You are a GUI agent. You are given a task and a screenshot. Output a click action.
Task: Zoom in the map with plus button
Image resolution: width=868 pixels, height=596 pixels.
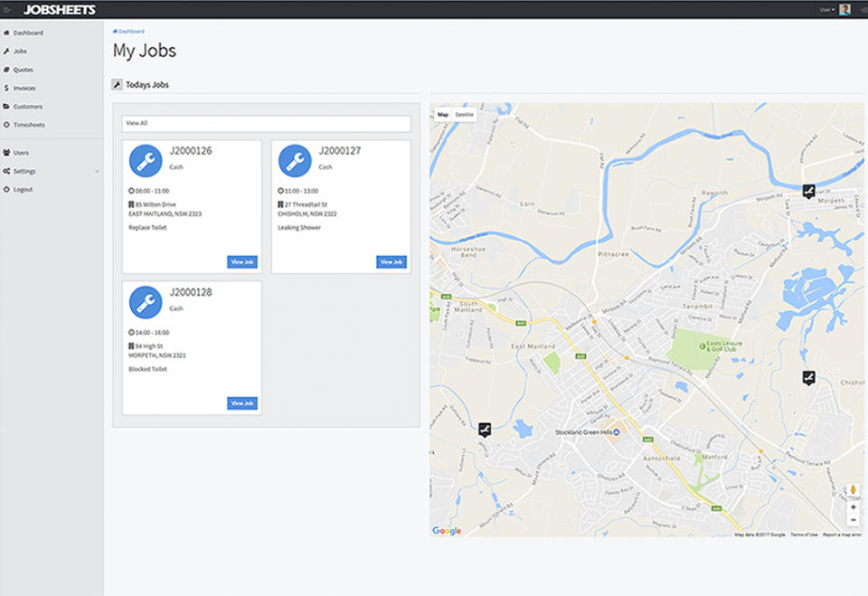[x=853, y=507]
